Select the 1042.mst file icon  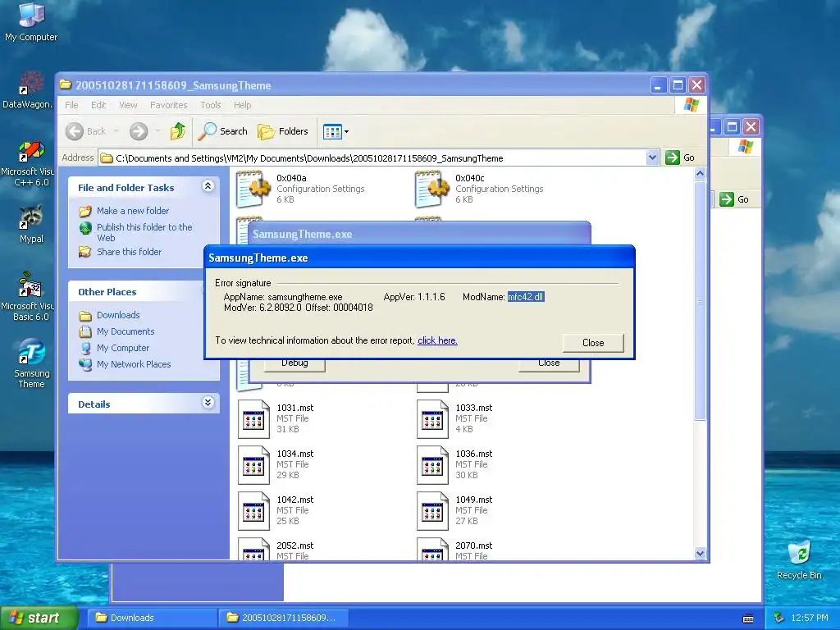[253, 511]
